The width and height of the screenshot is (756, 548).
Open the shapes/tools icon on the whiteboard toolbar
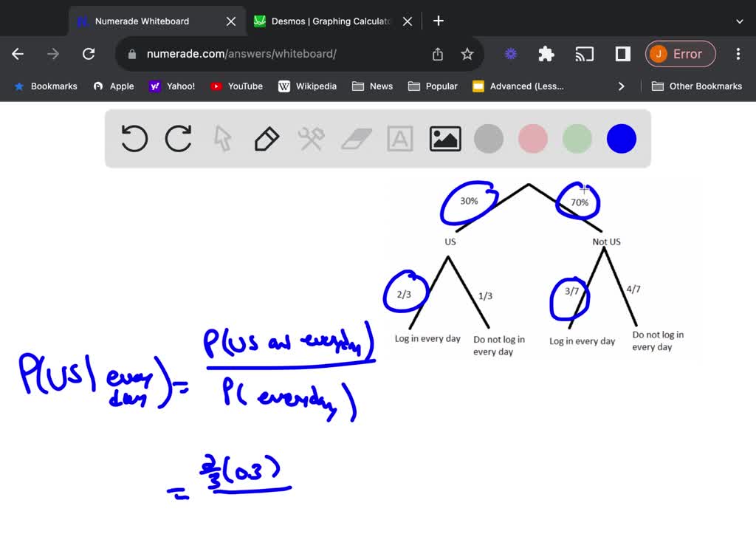click(x=311, y=138)
